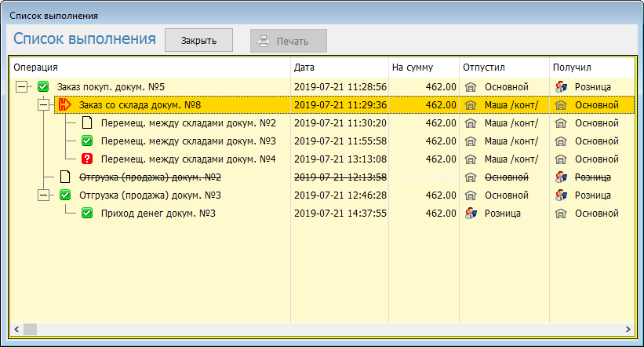Viewport: 644px width, 347px height.
Task: Click the retail customer icon in Заказ покуп. №5 row
Action: pos(561,86)
